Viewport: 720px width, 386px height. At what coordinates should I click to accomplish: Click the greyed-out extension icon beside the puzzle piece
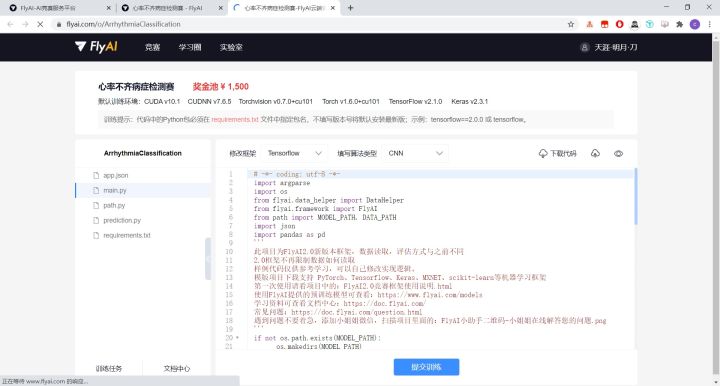(664, 24)
